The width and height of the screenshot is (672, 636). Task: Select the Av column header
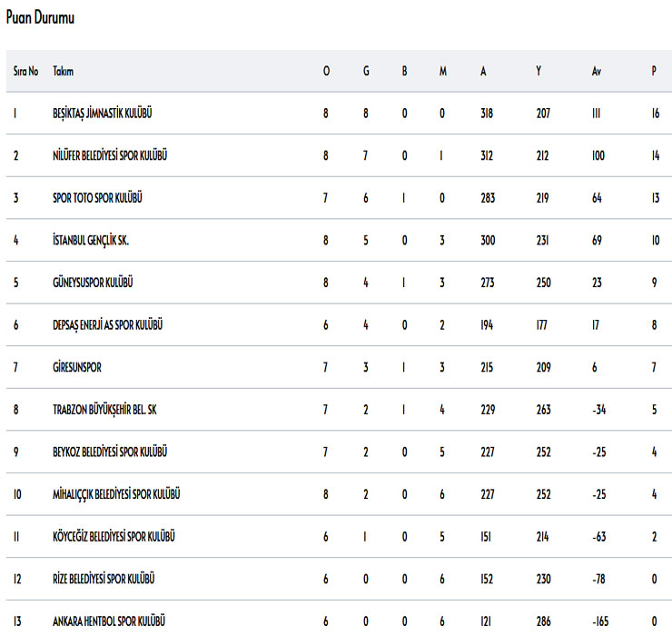(x=597, y=71)
